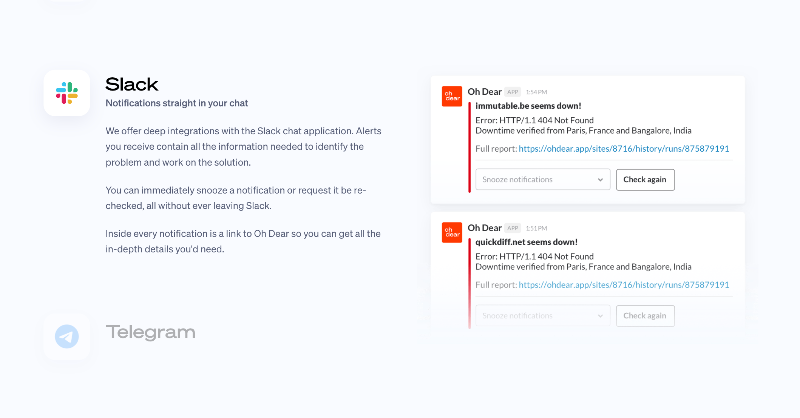The width and height of the screenshot is (800, 418).
Task: Select the Slack integration heading
Action: [x=132, y=84]
